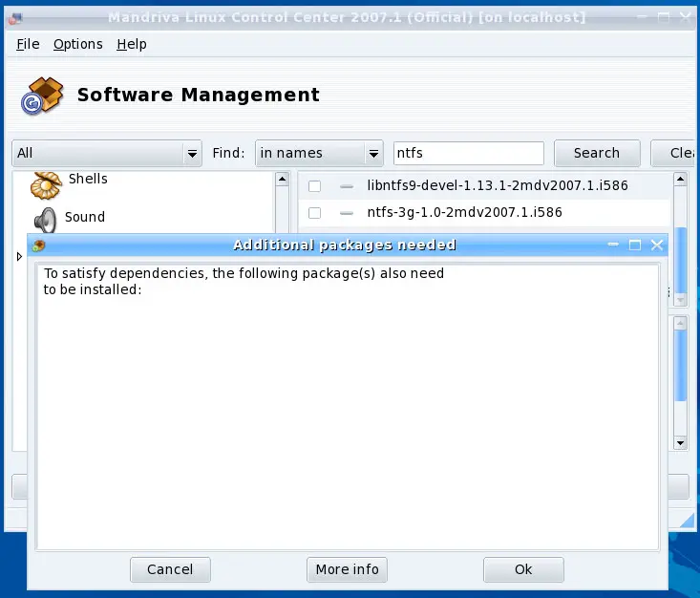
Task: Expand the collapsed category tree arrow
Action: point(19,256)
